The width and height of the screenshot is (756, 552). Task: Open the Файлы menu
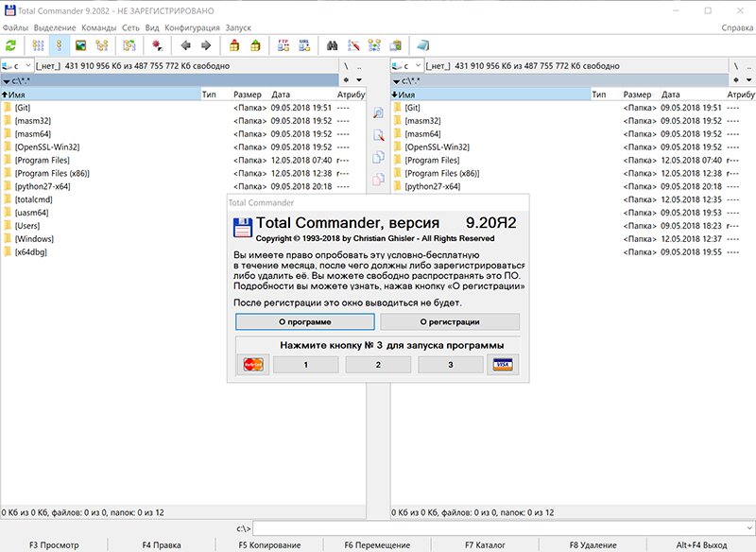click(15, 28)
